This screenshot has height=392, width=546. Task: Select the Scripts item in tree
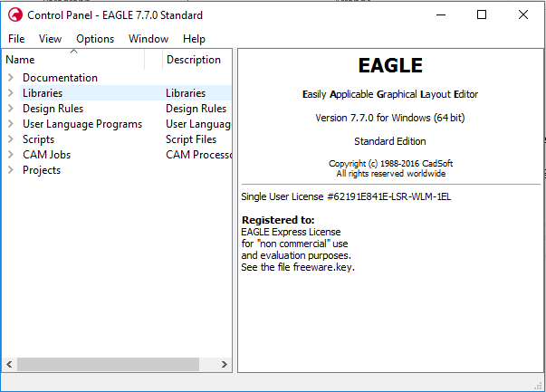(x=38, y=139)
